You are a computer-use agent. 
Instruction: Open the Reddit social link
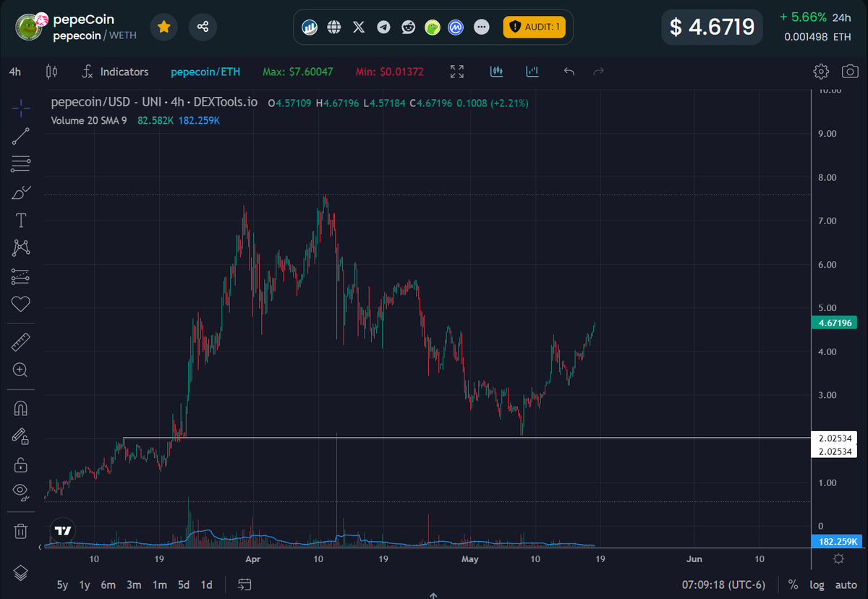pos(408,27)
